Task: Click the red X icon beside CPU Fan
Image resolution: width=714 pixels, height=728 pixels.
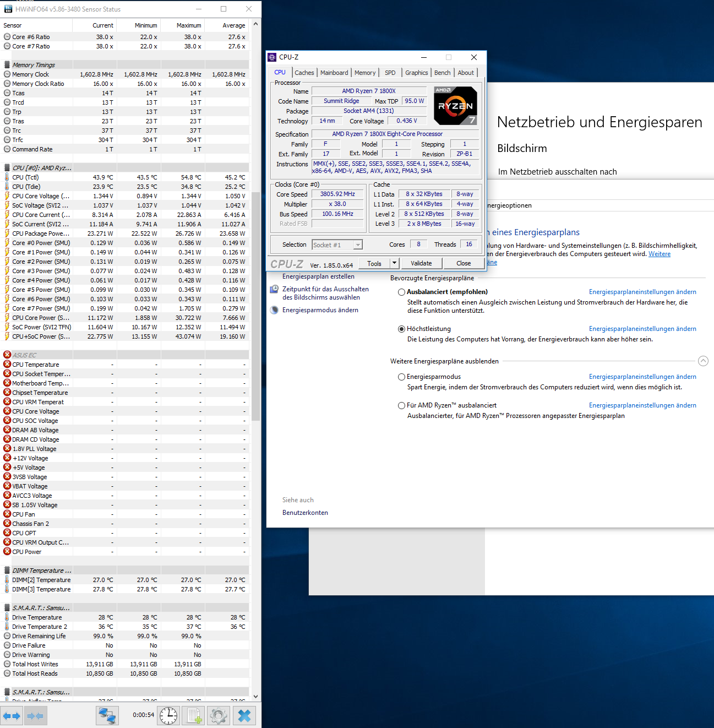Action: point(7,514)
